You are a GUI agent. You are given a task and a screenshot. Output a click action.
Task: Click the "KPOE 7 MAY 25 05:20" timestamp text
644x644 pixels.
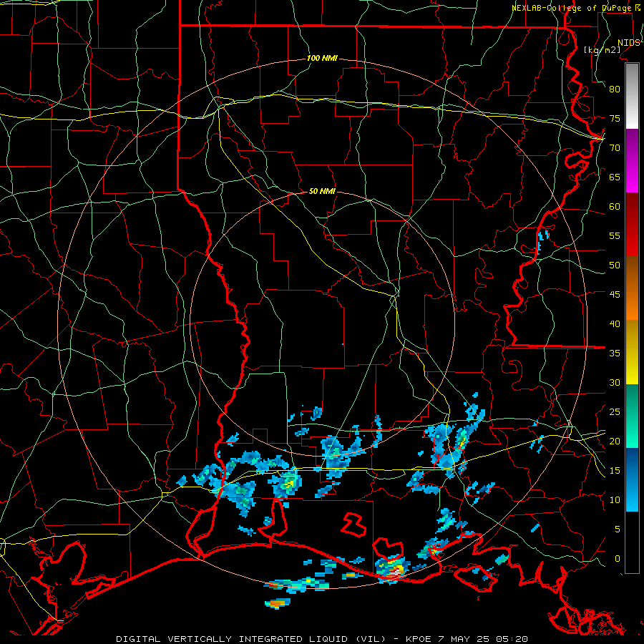(x=467, y=639)
